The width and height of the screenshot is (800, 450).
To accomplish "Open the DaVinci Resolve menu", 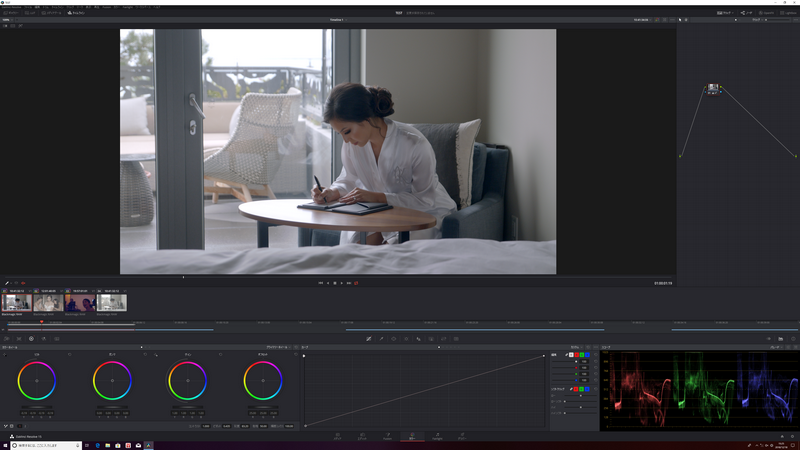I will coord(12,7).
